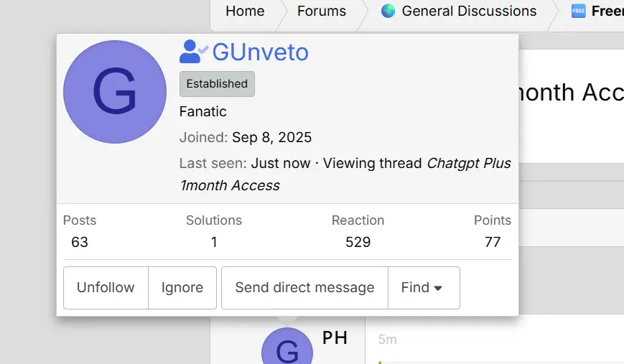The height and width of the screenshot is (364, 624).
Task: Click the Established user banner
Action: click(x=217, y=84)
